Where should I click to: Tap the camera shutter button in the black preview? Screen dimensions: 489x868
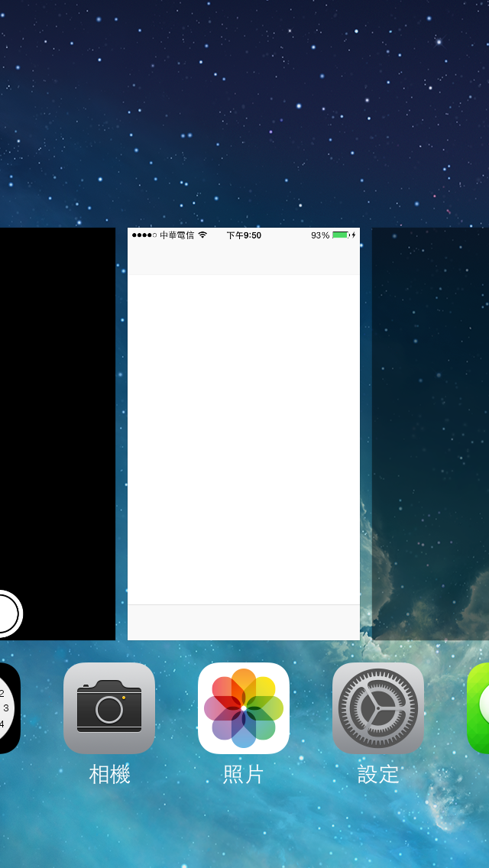pyautogui.click(x=9, y=614)
